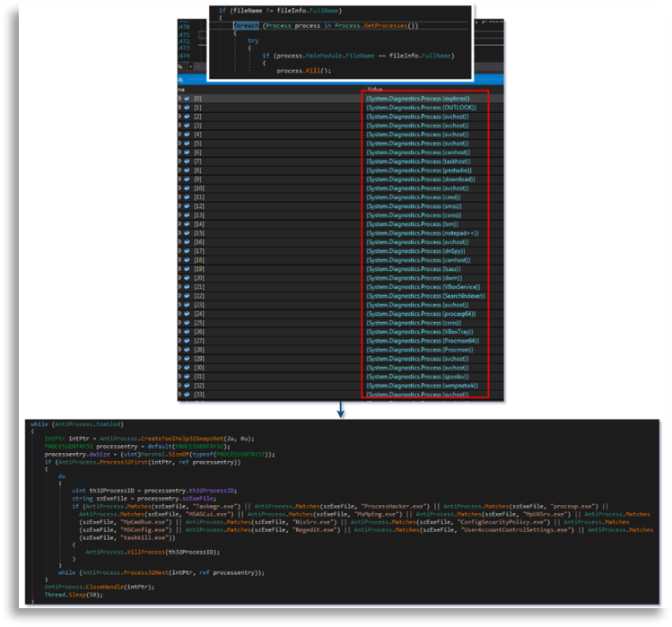The height and width of the screenshot is (627, 672).
Task: Click the object icon for row [1]
Action: (x=187, y=107)
